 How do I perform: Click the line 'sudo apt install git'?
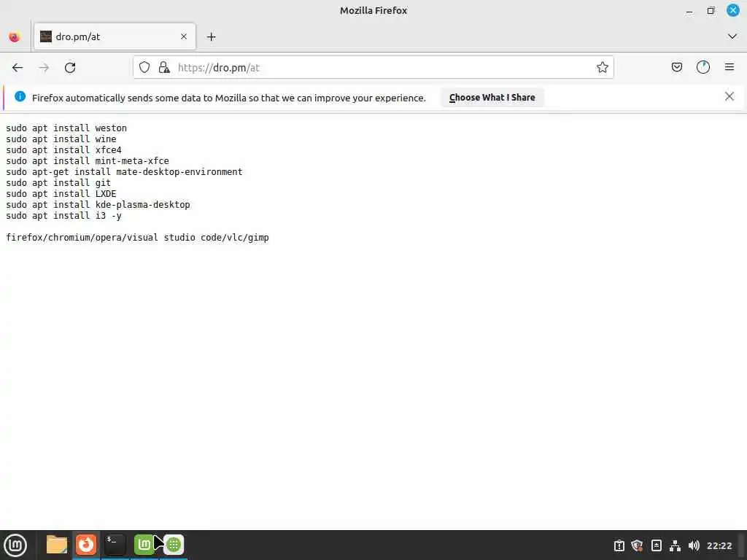(x=58, y=183)
